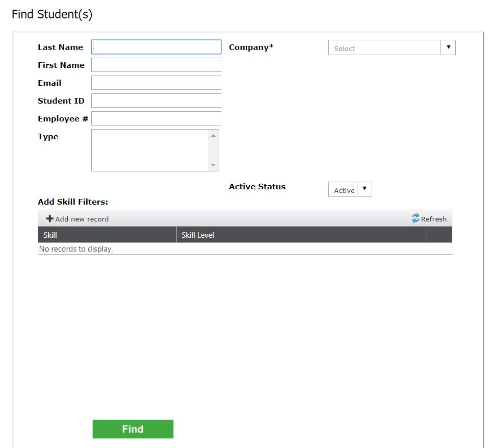Image resolution: width=494 pixels, height=448 pixels.
Task: Click the Refresh text in the grid toolbar
Action: (x=433, y=219)
